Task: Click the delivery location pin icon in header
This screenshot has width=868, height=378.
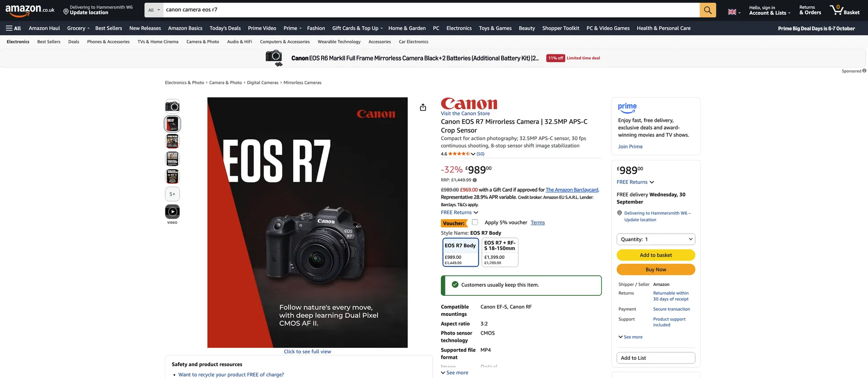Action: [66, 12]
